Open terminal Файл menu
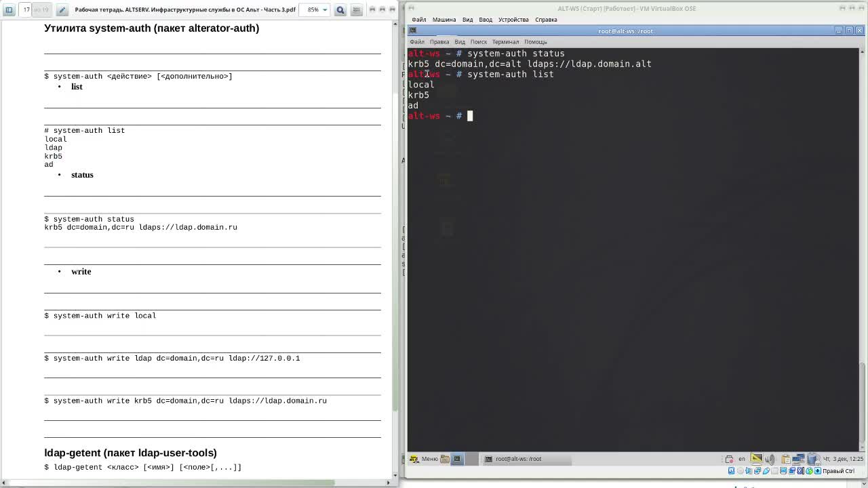The height and width of the screenshot is (488, 868). [x=416, y=42]
